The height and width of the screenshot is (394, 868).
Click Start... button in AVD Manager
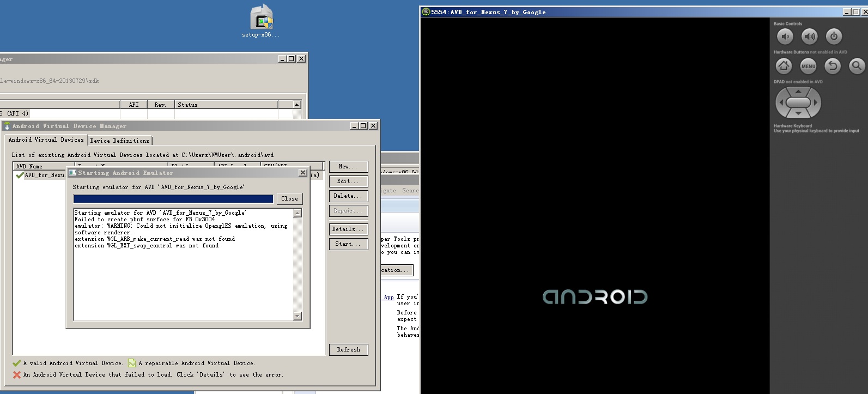(x=348, y=244)
